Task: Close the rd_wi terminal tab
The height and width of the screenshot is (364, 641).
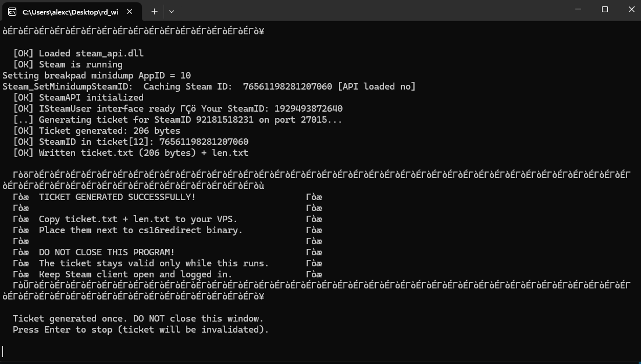Action: pyautogui.click(x=130, y=12)
